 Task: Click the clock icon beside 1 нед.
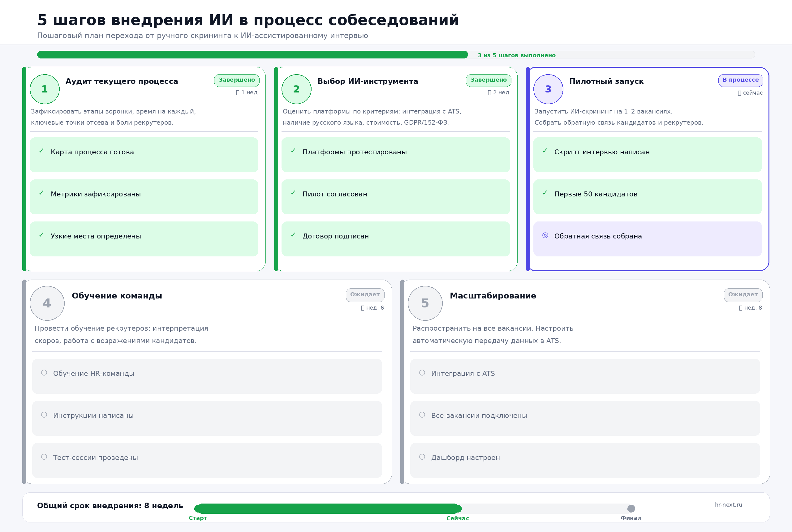[238, 92]
